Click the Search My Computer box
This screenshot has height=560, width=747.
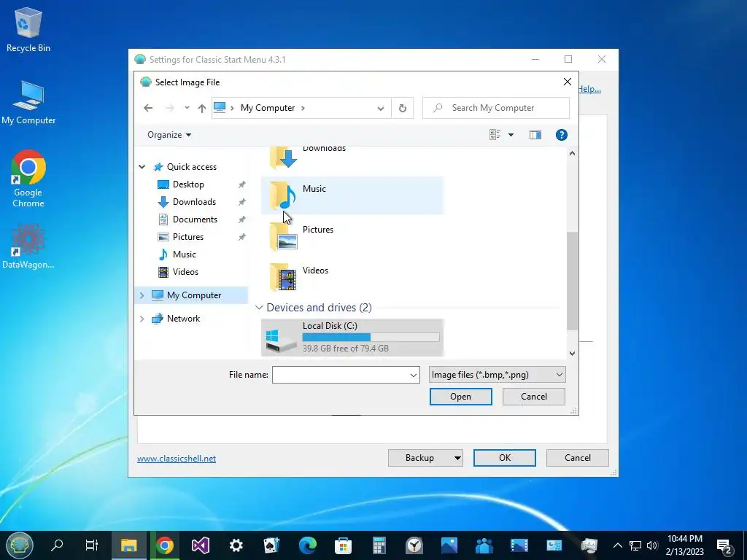pos(496,108)
